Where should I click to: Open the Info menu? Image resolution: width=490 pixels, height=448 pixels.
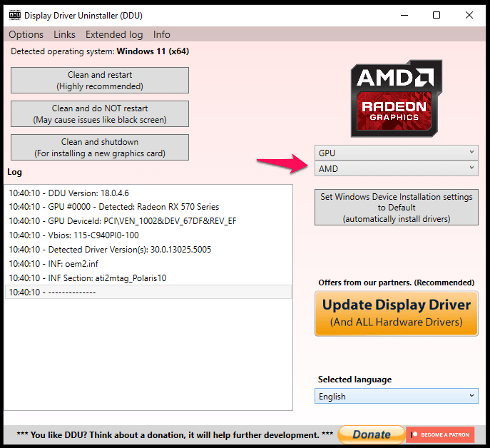click(x=162, y=34)
